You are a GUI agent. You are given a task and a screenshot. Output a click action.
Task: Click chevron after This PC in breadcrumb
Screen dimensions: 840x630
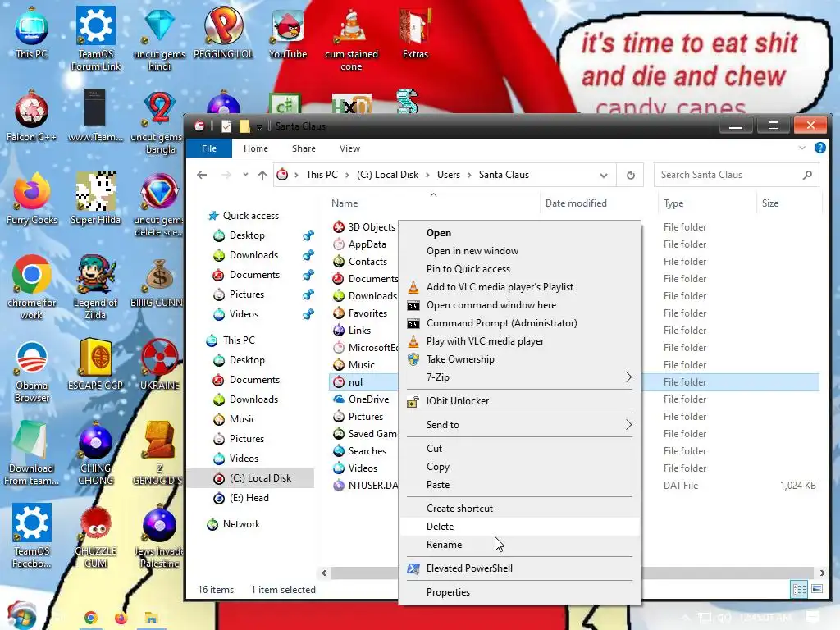pyautogui.click(x=348, y=175)
